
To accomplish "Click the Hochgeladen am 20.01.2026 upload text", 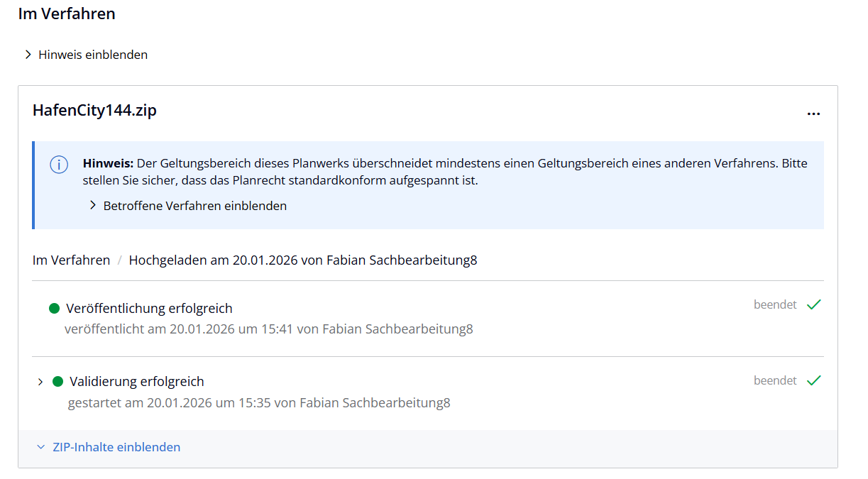I will click(303, 260).
